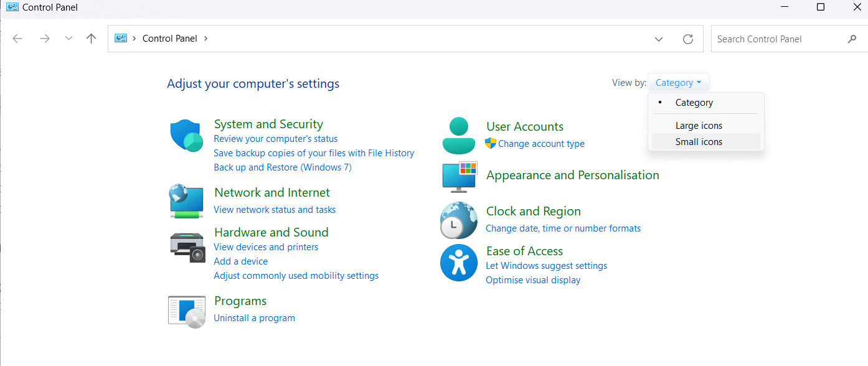
Task: Select the Hardware and Sound printer icon
Action: click(x=186, y=246)
